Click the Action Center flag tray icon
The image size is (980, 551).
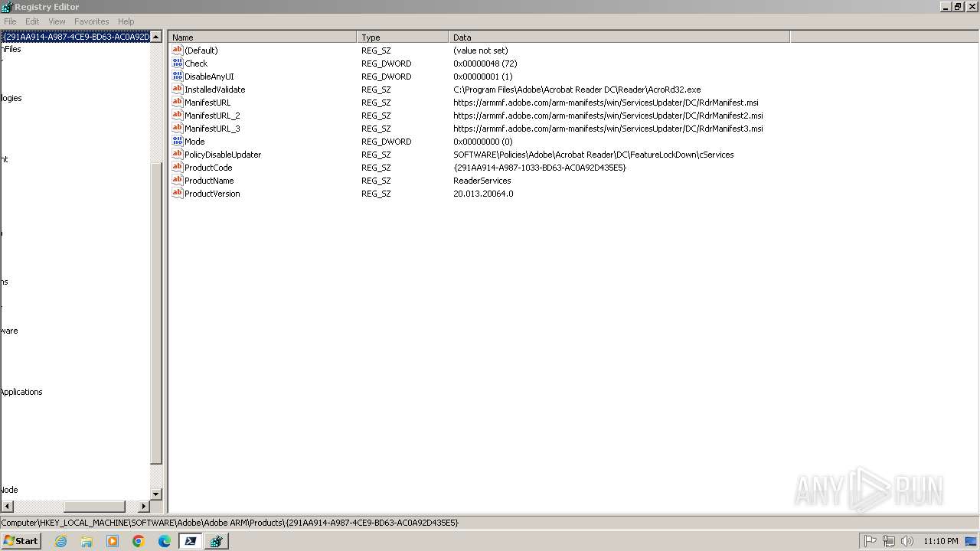(871, 541)
